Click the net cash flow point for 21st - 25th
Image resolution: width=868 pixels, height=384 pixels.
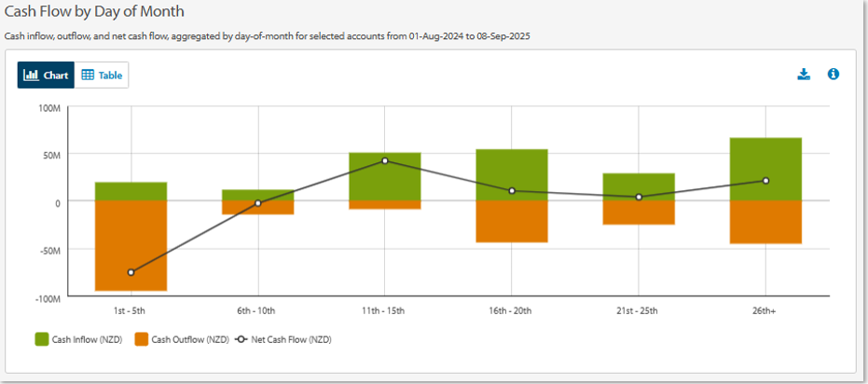tap(639, 197)
